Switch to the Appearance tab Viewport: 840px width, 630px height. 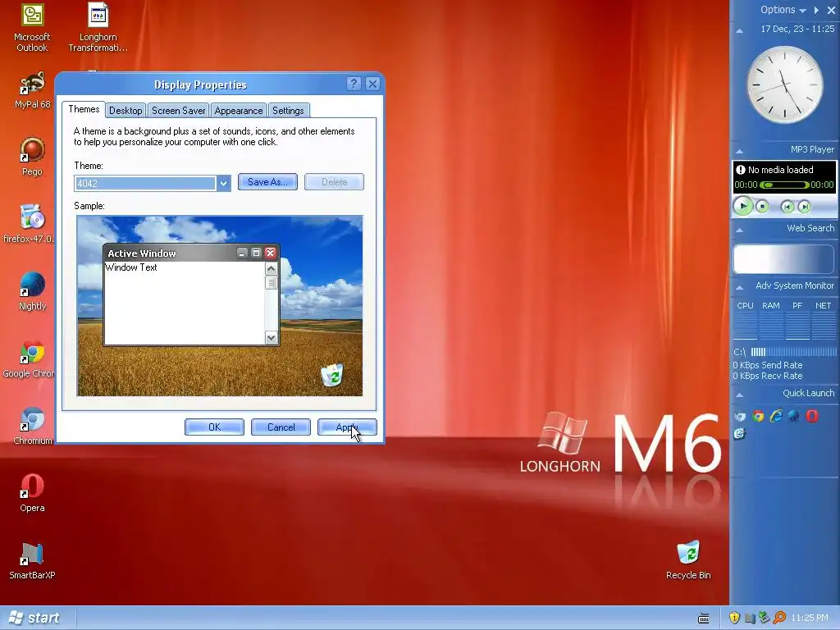239,111
